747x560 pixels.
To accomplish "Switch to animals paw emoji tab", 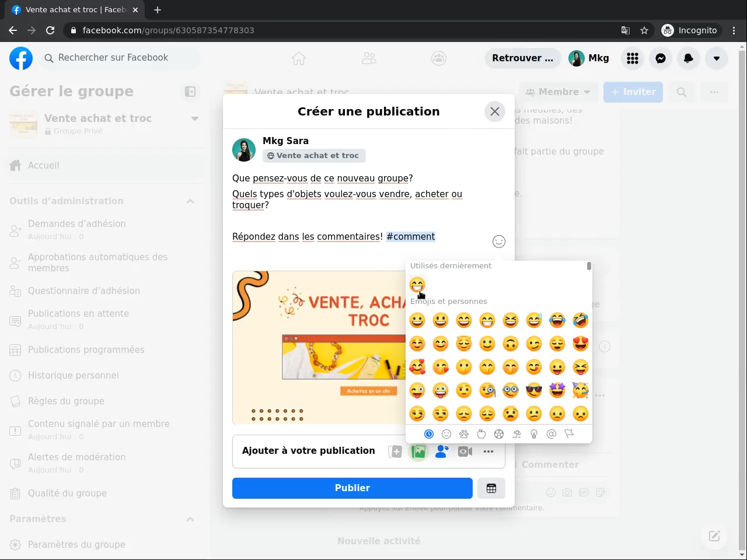I will 464,434.
